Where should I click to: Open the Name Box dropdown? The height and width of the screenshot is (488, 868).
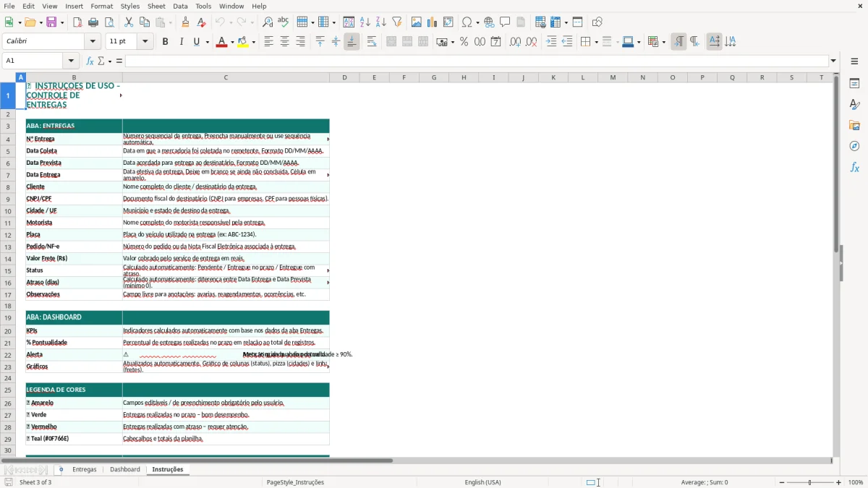[x=71, y=61]
